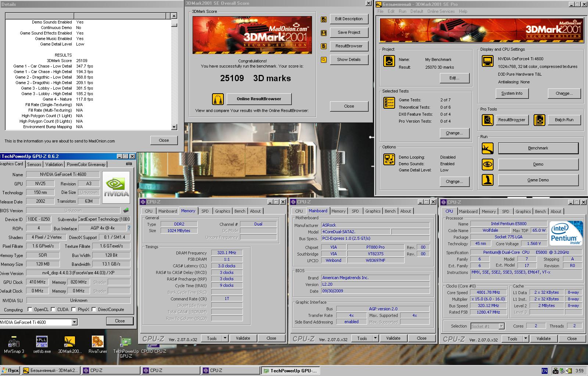Click Validate in CPU-Z CPU window
Viewport: 588px width, 376px height.
(x=544, y=339)
